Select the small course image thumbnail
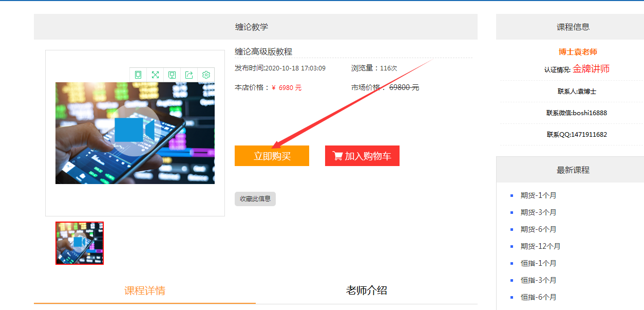This screenshot has height=310, width=644. tap(80, 243)
